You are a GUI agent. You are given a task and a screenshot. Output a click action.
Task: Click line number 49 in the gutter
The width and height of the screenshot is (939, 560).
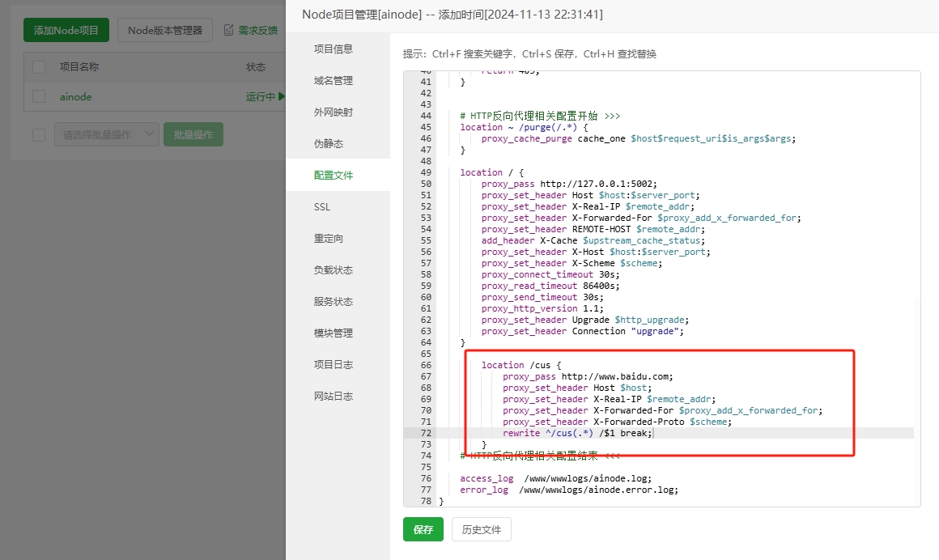[x=426, y=172]
